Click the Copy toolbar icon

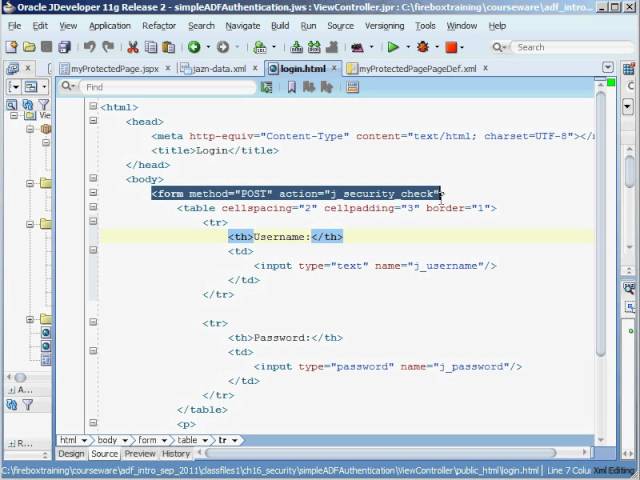click(x=151, y=47)
